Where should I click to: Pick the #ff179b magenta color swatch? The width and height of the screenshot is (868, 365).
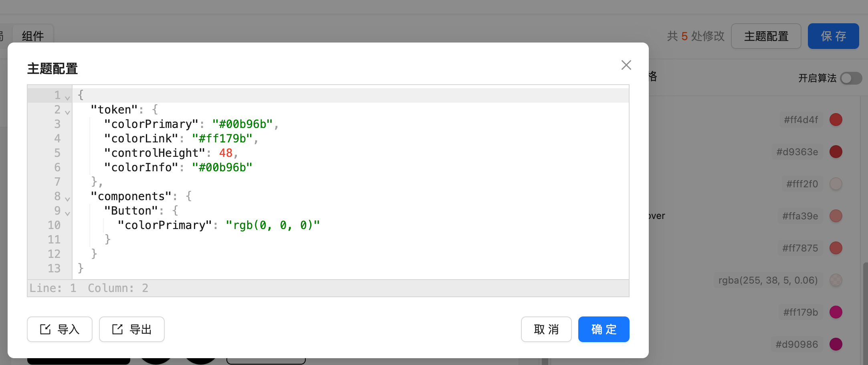coord(836,312)
